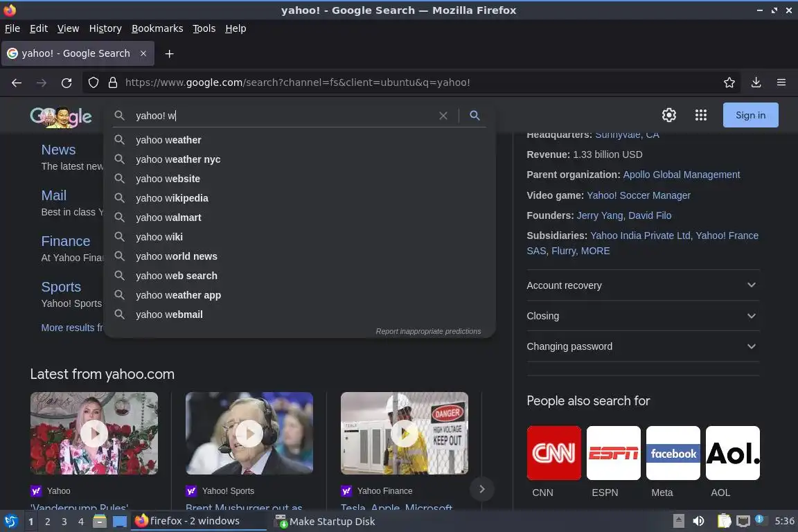Open the taskbar clipboard manager icon
This screenshot has height=532, width=798.
[x=724, y=521]
